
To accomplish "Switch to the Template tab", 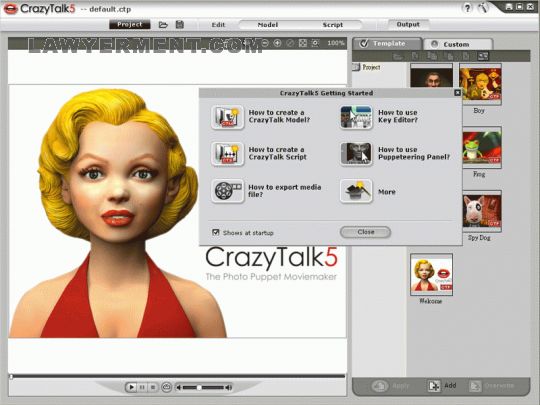I will point(386,44).
